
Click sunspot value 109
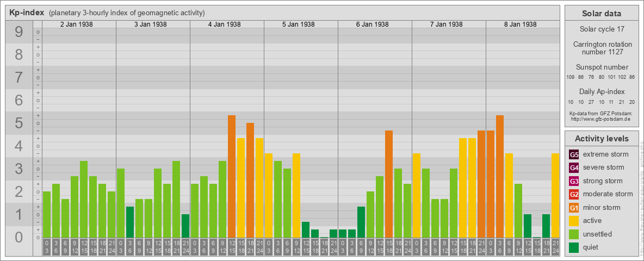pos(570,77)
